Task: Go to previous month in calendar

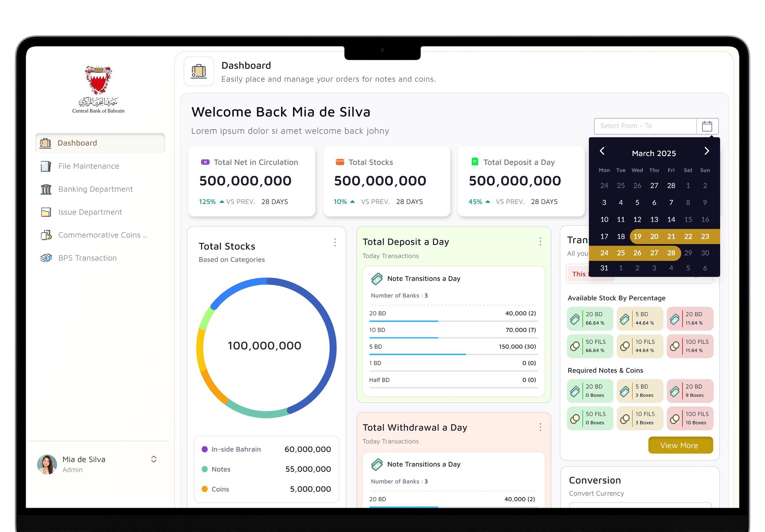Action: click(x=602, y=151)
